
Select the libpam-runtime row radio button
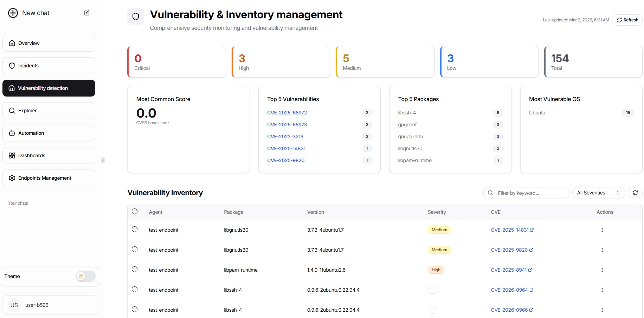135,269
